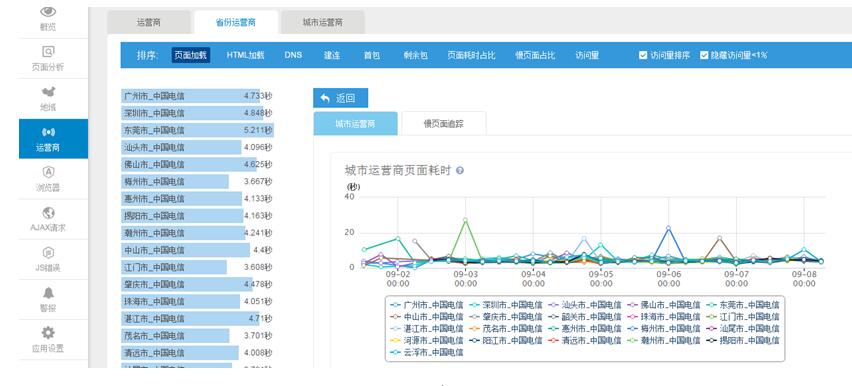Toggle 佛山市_中国电信 series in the chart legend
852x386 pixels.
click(x=663, y=305)
